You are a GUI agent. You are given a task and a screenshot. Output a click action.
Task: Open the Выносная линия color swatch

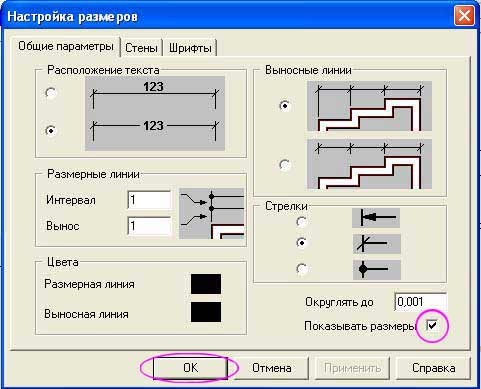206,312
